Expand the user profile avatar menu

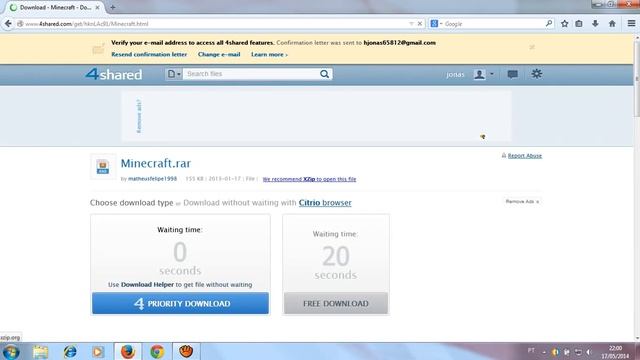[x=484, y=74]
